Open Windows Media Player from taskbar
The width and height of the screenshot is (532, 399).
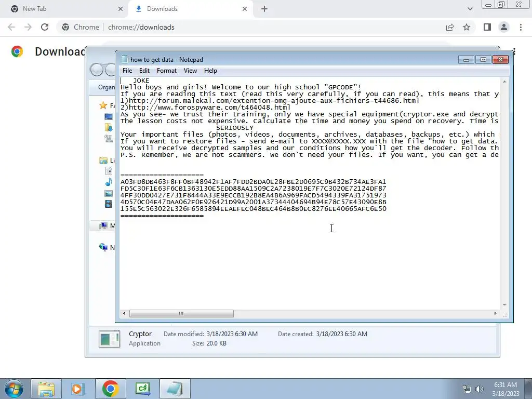point(77,389)
